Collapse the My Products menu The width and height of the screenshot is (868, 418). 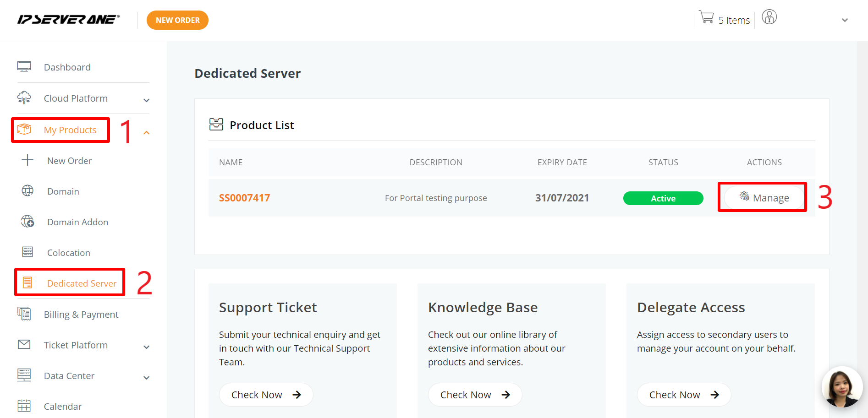[x=146, y=132]
